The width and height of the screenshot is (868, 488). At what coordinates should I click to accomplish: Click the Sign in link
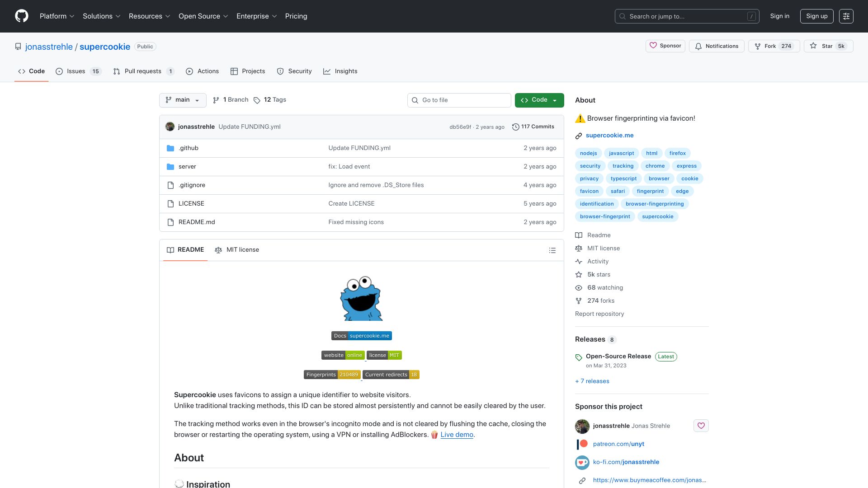tap(780, 16)
